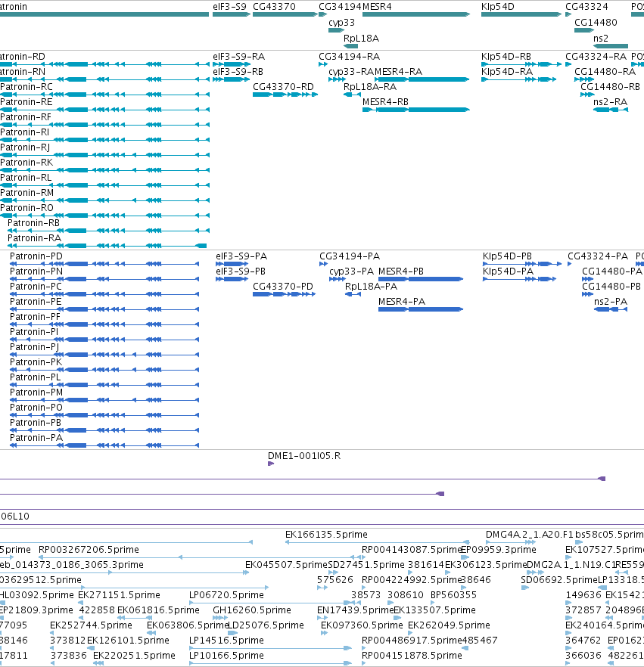Click transcript eIF3-S9-RA label
The height and width of the screenshot is (667, 644).
coord(239,57)
